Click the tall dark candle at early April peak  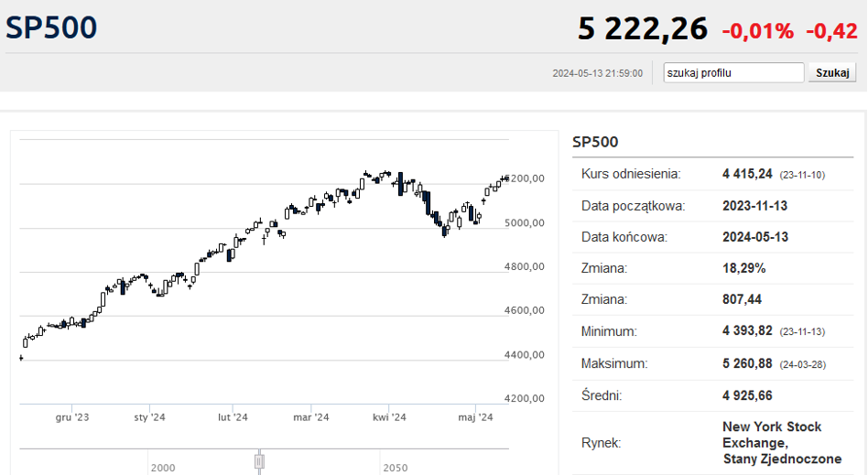pos(400,183)
